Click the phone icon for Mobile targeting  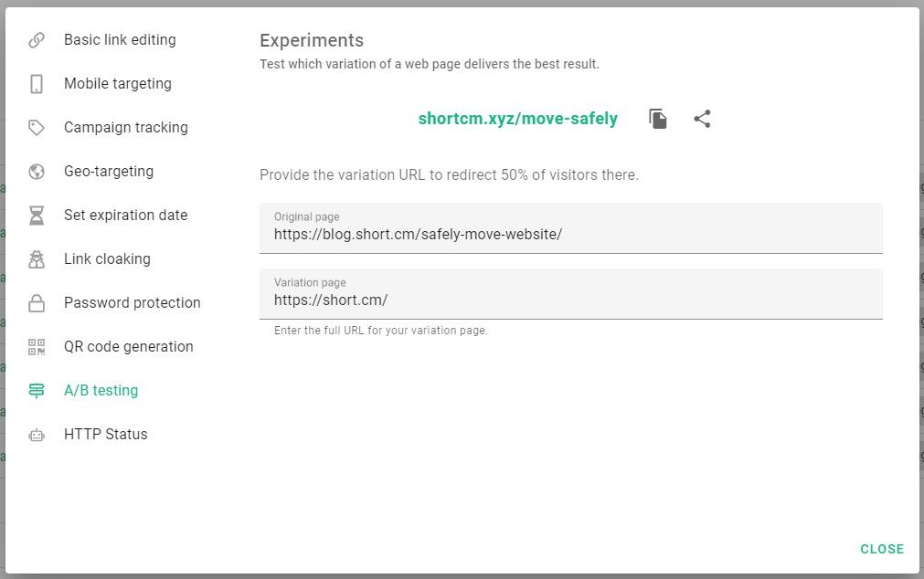pos(37,83)
